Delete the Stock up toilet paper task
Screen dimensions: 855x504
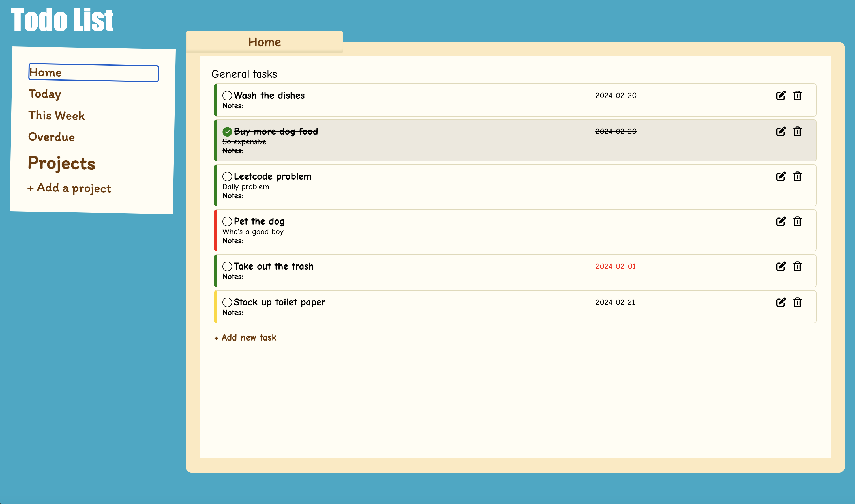tap(797, 302)
